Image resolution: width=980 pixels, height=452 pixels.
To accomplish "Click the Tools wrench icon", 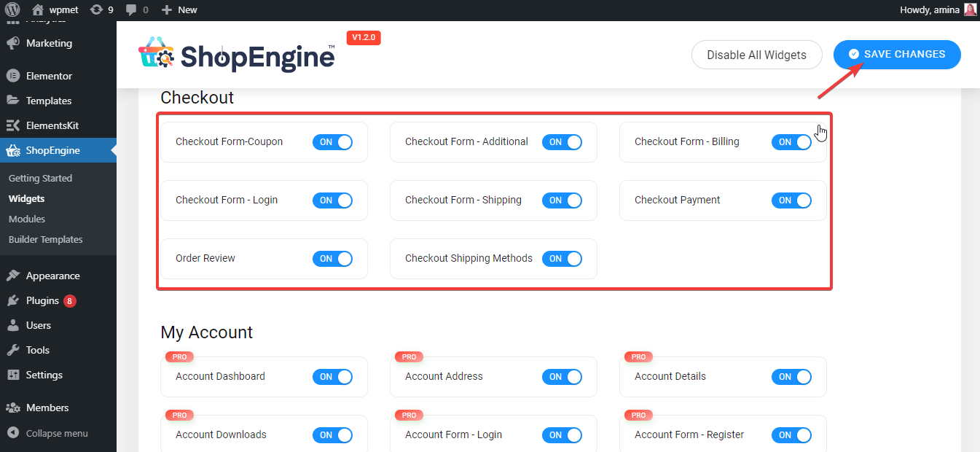I will click(13, 350).
